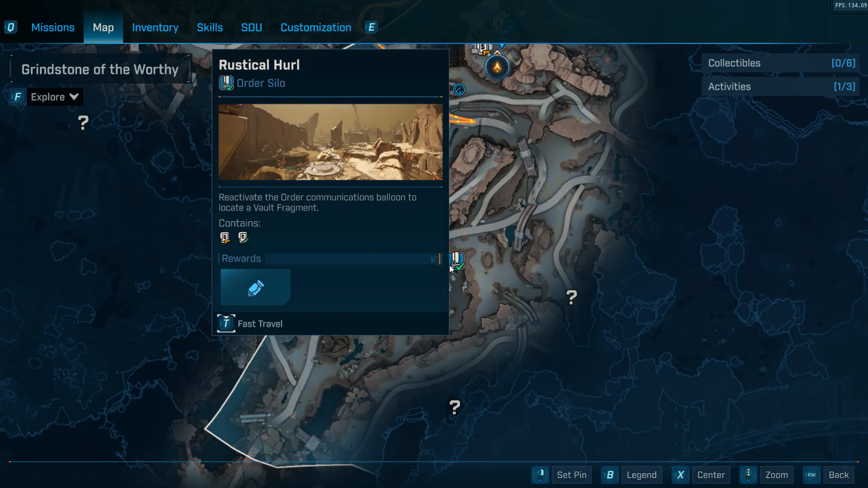Switch to the Inventory tab

[155, 28]
